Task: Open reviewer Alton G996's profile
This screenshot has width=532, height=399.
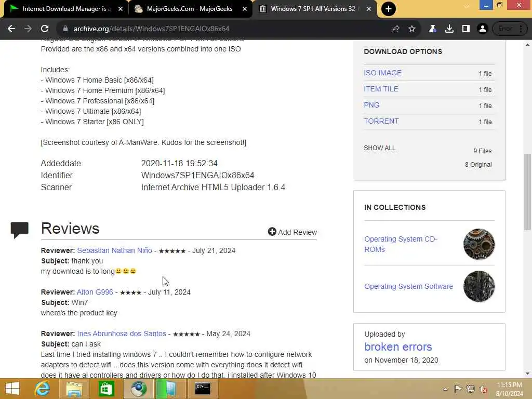Action: pos(95,292)
